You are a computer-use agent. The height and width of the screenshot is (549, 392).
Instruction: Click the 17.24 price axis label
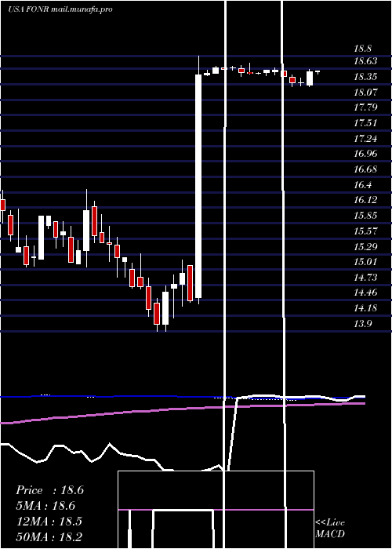[365, 139]
